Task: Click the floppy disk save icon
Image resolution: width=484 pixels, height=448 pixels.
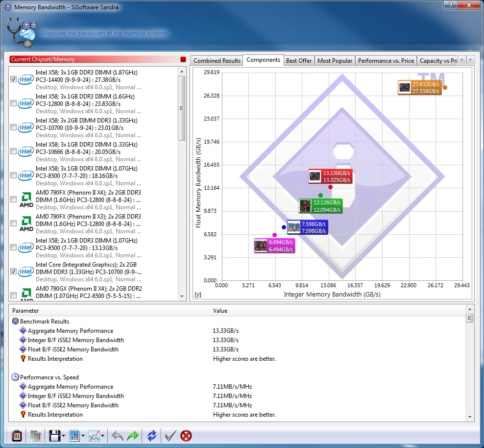Action: [55, 436]
